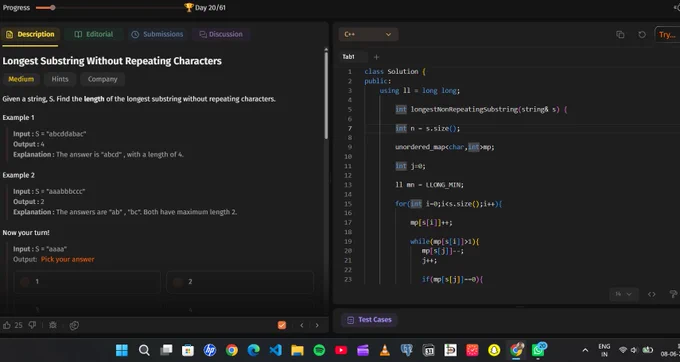
Task: Open Wi-Fi network settings in tray
Action: click(623, 350)
